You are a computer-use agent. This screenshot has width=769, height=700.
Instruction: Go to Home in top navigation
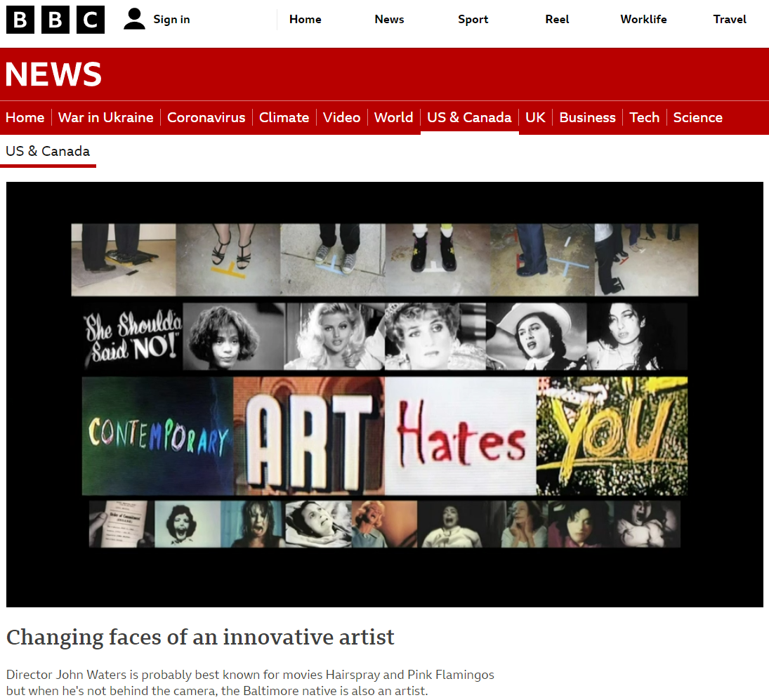[305, 19]
